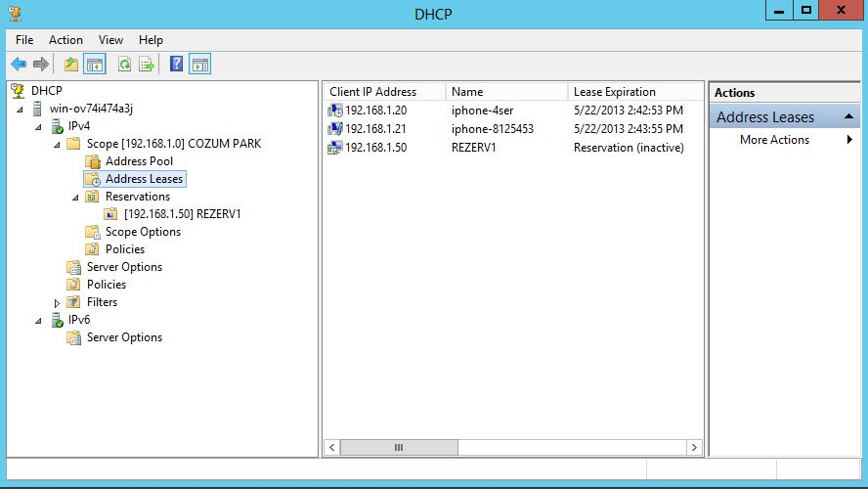This screenshot has width=868, height=489.
Task: Collapse the Reservations tree node
Action: [x=75, y=197]
